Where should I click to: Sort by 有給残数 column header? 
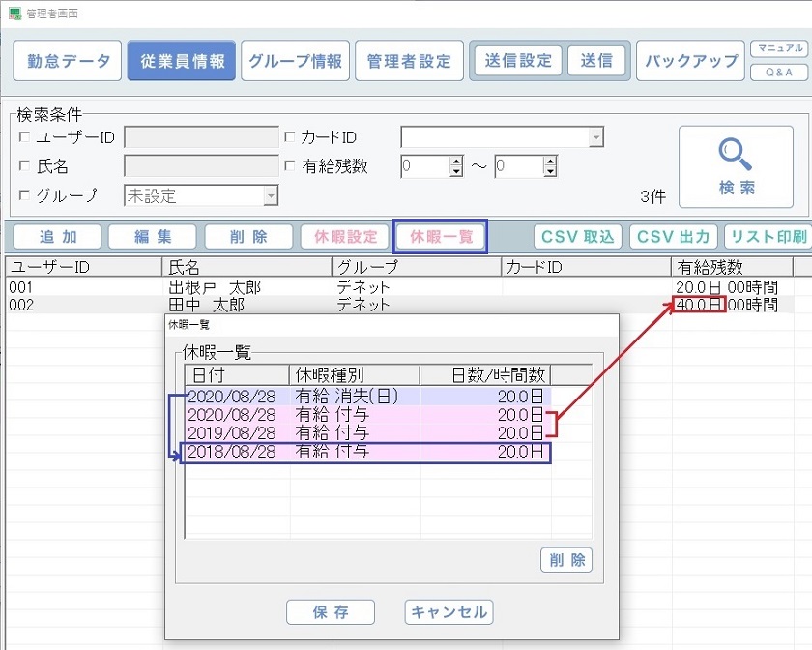pyautogui.click(x=733, y=267)
